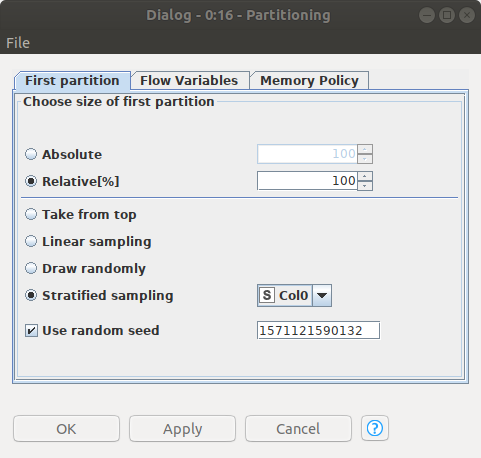Choose the Take from top option
This screenshot has width=481, height=458.
pyautogui.click(x=31, y=214)
